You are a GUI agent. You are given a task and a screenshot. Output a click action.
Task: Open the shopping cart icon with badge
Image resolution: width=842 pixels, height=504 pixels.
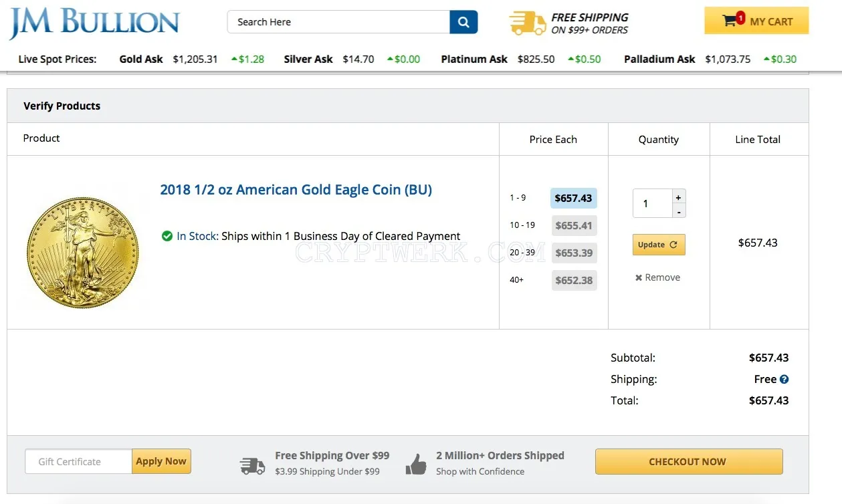coord(733,20)
